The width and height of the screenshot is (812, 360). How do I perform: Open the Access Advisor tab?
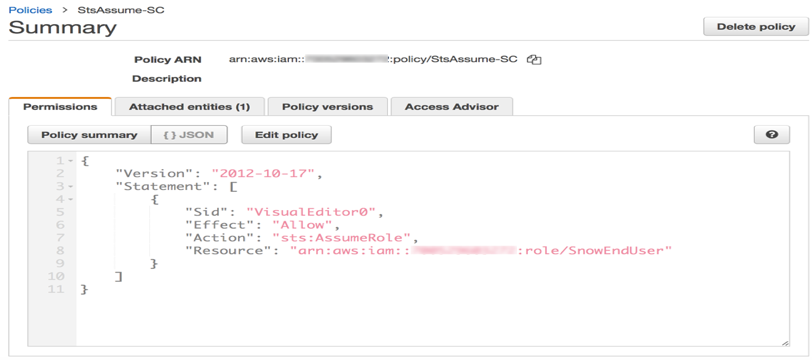[452, 107]
